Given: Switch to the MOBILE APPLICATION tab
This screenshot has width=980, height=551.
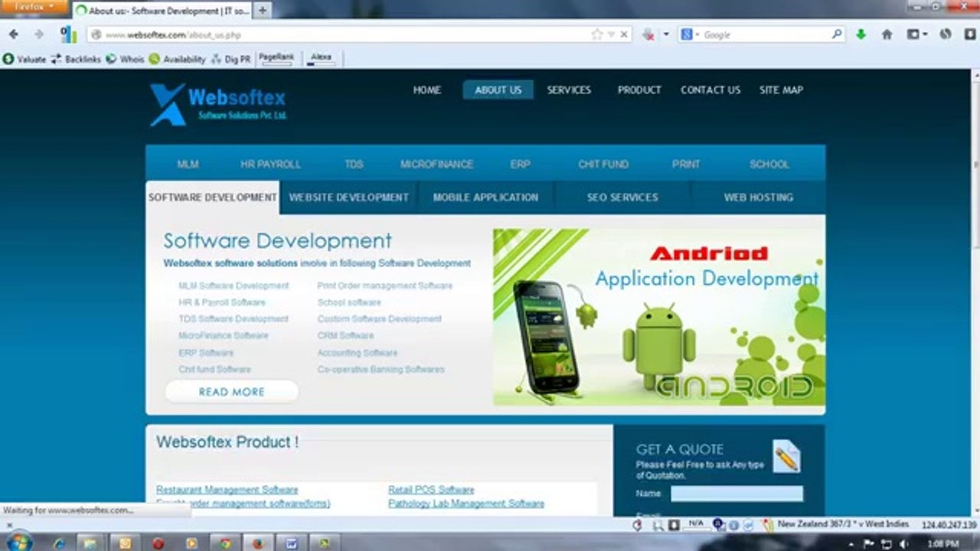Looking at the screenshot, I should pyautogui.click(x=485, y=197).
